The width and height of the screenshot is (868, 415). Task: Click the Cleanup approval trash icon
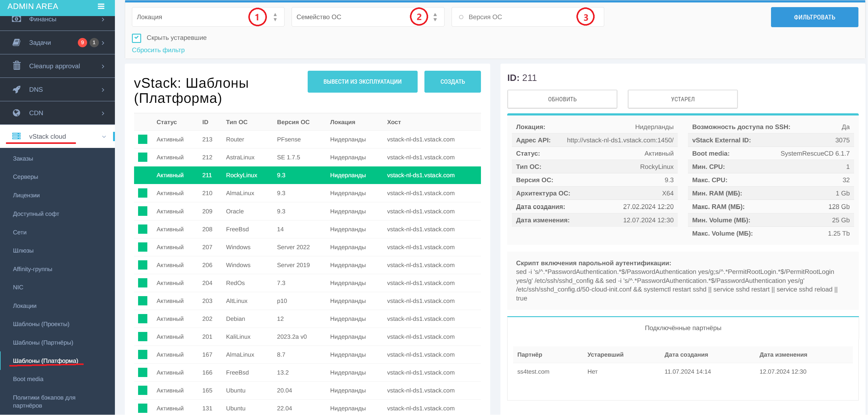pyautogui.click(x=16, y=66)
